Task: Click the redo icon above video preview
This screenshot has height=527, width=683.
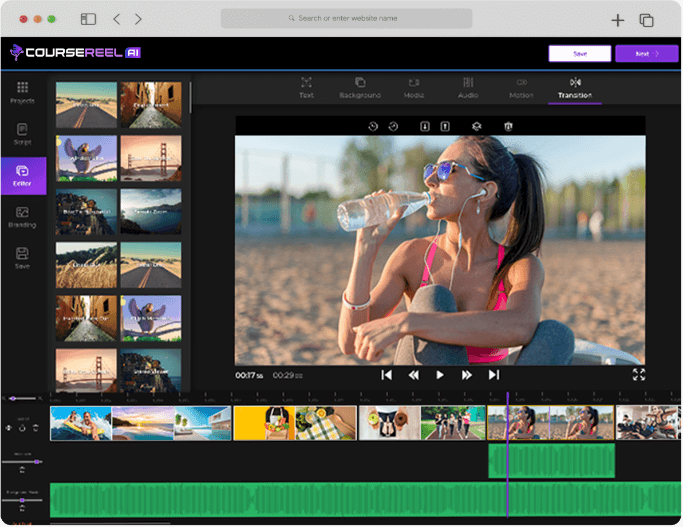Action: tap(393, 126)
